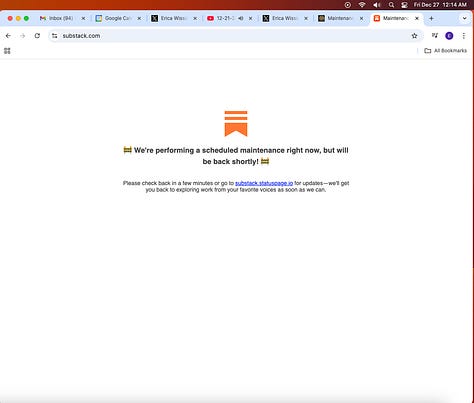Screen dimensions: 474x403
Task: Open the media controls icon
Action: pyautogui.click(x=435, y=35)
